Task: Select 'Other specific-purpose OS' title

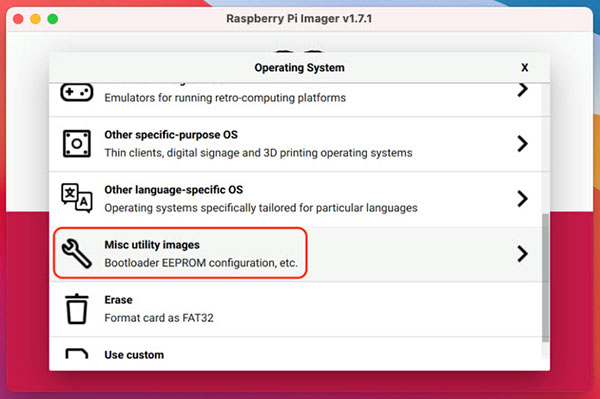Action: pos(171,135)
